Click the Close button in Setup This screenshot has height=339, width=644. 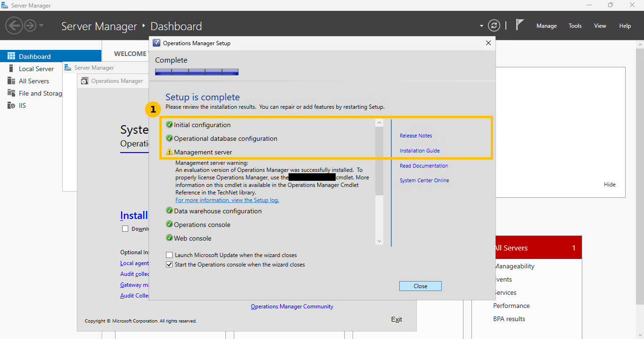pos(421,286)
